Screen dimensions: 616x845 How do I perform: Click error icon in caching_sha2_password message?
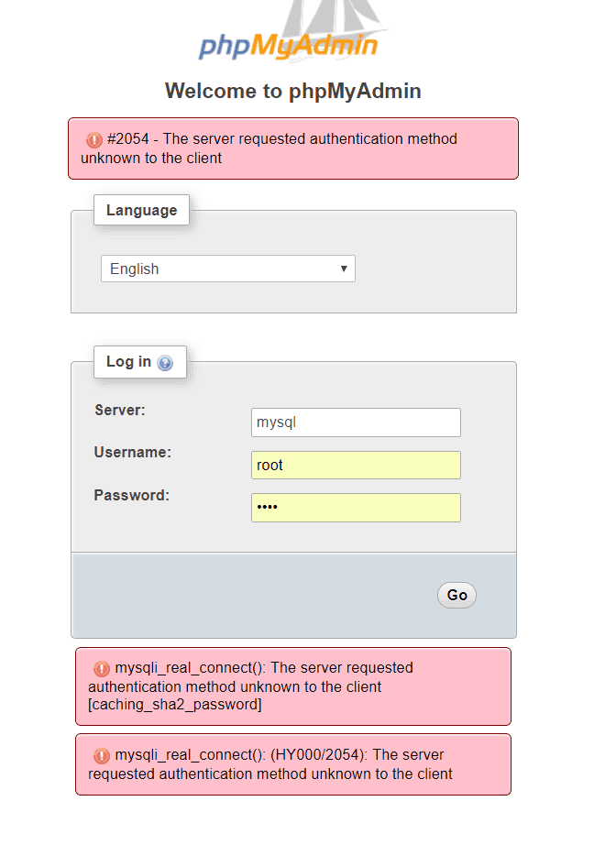102,668
